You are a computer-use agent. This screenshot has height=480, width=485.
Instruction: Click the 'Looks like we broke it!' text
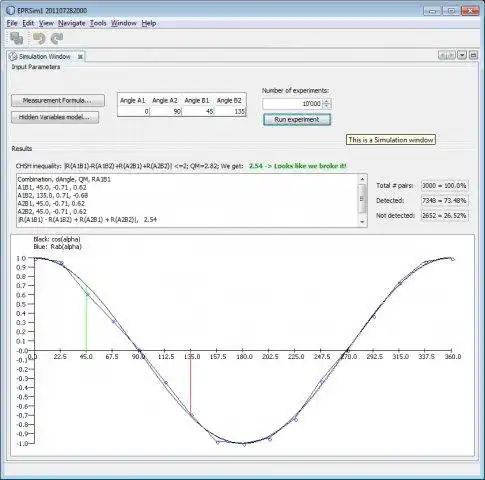pos(310,166)
